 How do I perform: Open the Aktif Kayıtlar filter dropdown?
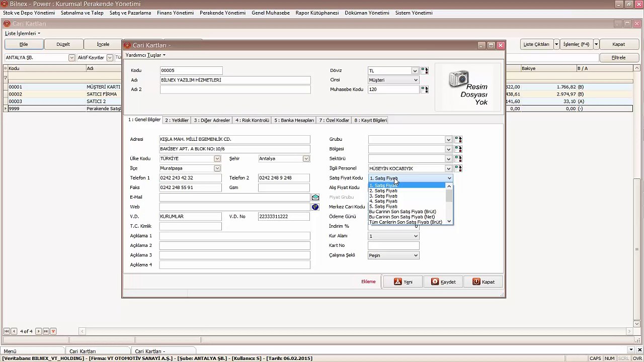pos(110,58)
